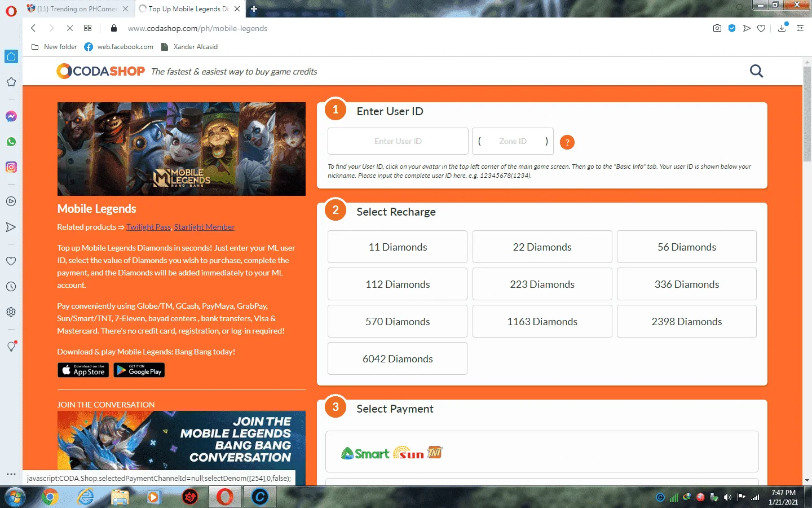Open My Flow arrow in the sidebar
The height and width of the screenshot is (508, 812).
click(x=11, y=227)
